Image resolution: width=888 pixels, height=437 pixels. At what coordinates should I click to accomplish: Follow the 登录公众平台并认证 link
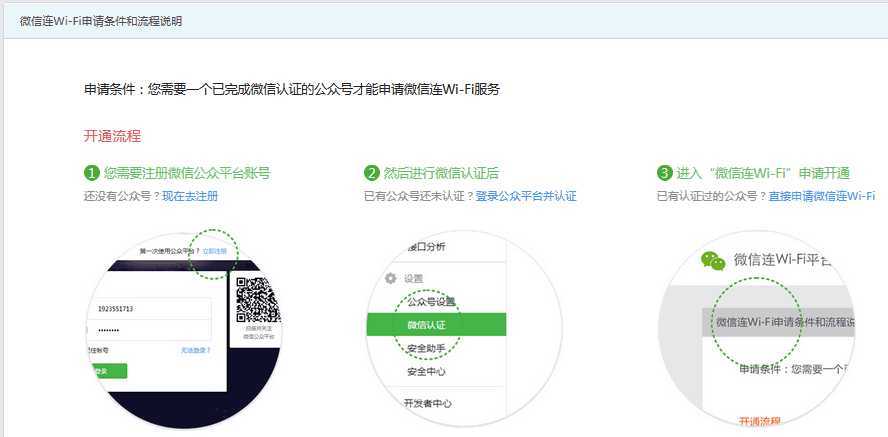526,196
